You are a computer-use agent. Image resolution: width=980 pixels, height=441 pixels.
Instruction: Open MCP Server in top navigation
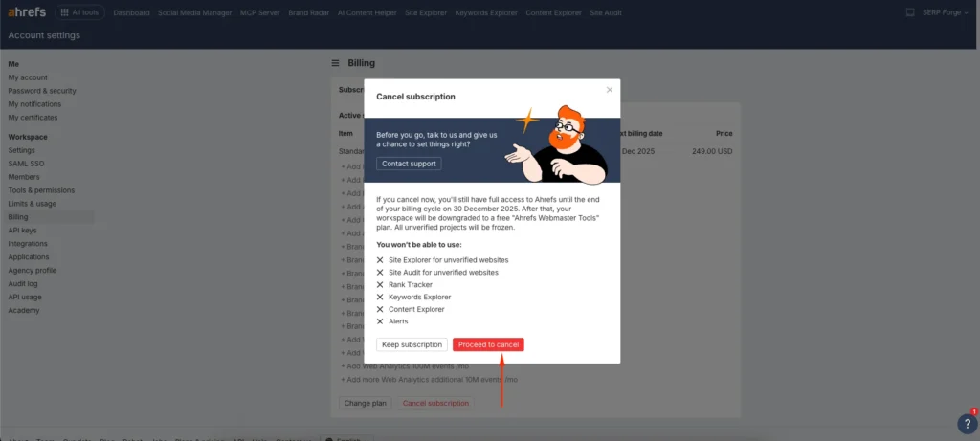pyautogui.click(x=260, y=12)
